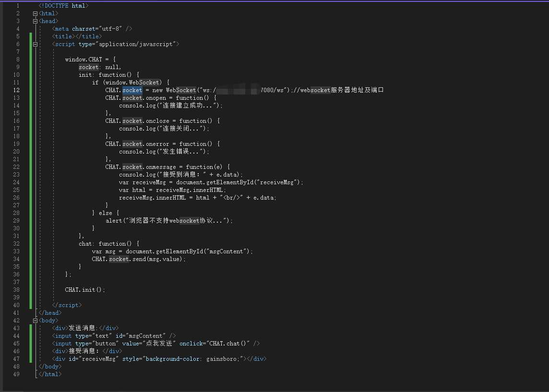Click the value="点我发送" attribute
The width and height of the screenshot is (549, 392).
(x=149, y=344)
